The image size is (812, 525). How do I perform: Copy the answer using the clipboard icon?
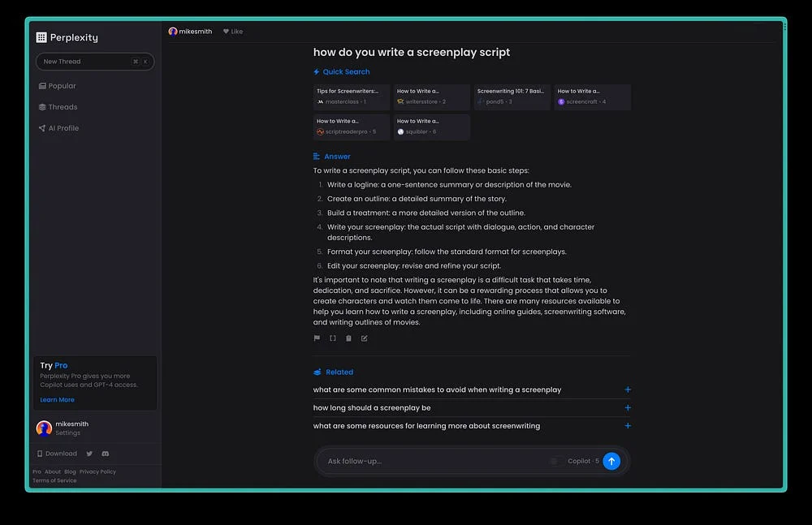pos(348,338)
